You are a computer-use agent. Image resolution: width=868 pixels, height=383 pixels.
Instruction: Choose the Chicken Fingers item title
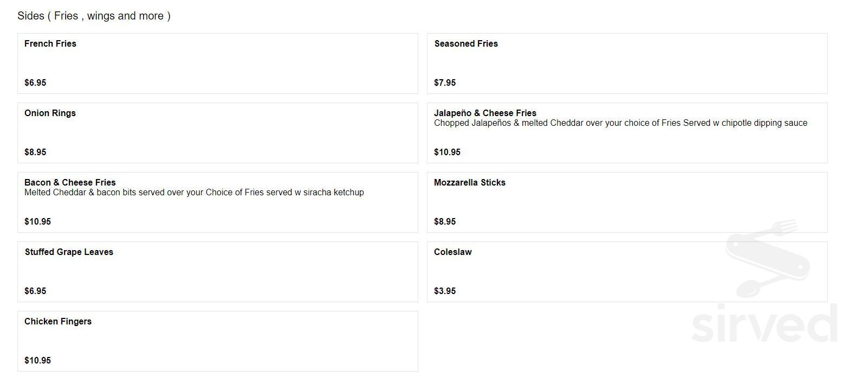58,322
